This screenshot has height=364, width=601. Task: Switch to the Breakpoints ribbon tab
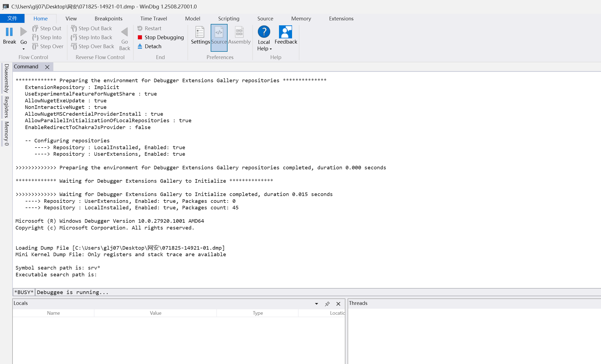(x=108, y=19)
